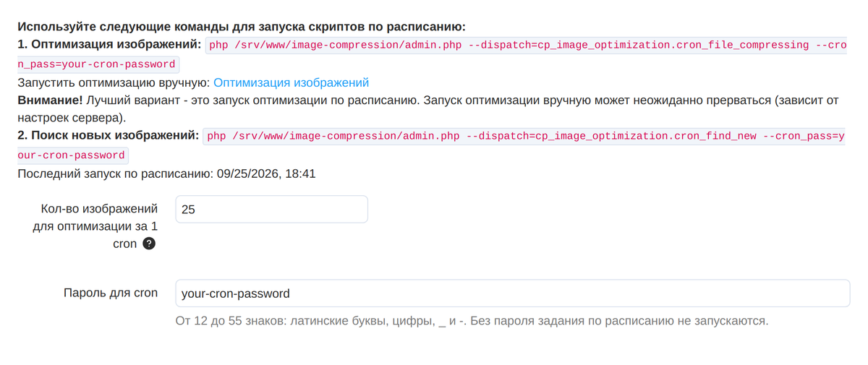Open the Оптимизация изображений link
868x365 pixels.
point(291,82)
